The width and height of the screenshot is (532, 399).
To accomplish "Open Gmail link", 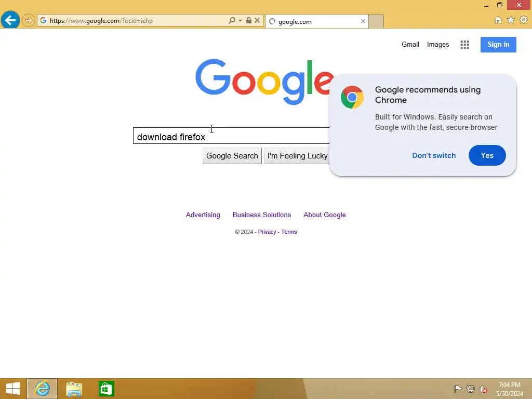I will point(410,45).
